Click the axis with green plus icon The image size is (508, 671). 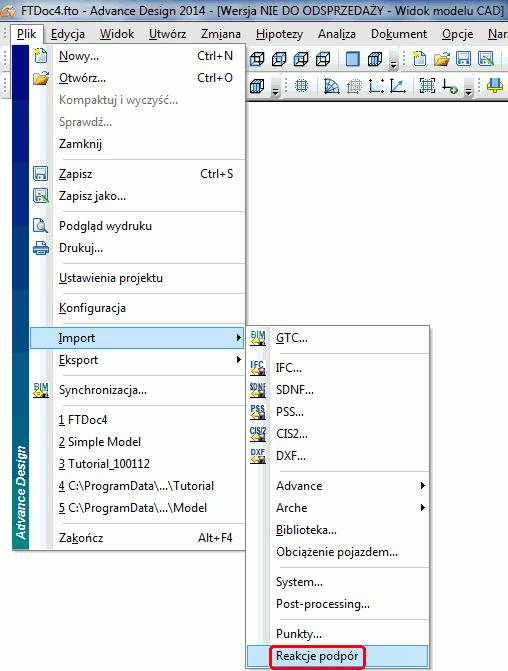tap(449, 86)
